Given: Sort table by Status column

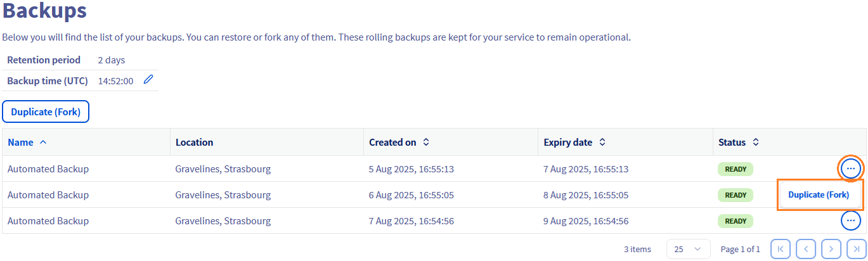Looking at the screenshot, I should point(756,143).
